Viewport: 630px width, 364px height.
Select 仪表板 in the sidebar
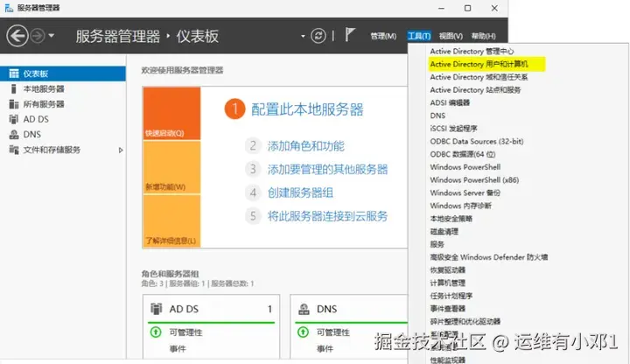pyautogui.click(x=63, y=73)
